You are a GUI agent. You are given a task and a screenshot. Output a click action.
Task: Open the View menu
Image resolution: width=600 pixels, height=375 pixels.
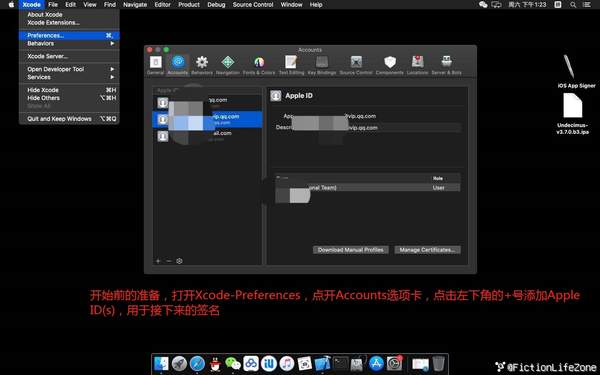pos(90,5)
